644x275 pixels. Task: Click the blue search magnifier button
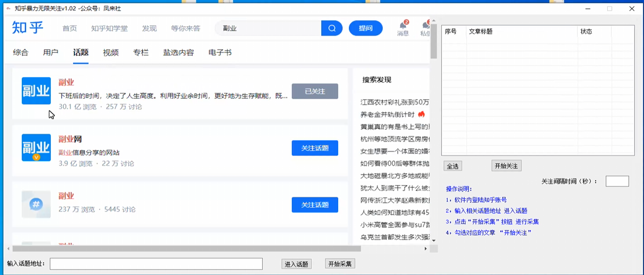pos(332,28)
